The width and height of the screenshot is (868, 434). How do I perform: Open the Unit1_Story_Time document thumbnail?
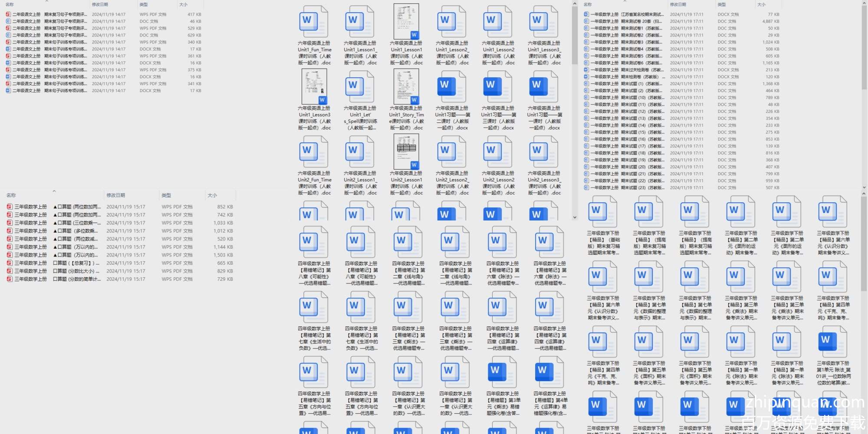(406, 86)
